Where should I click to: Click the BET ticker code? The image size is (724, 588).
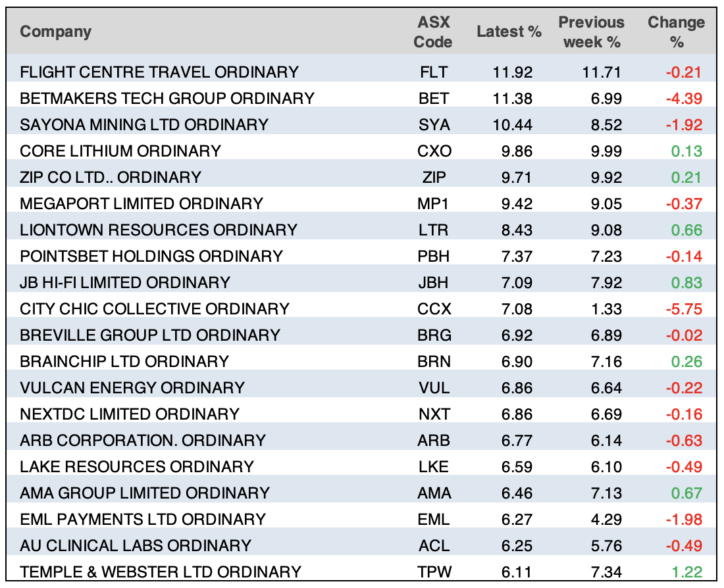pyautogui.click(x=434, y=98)
